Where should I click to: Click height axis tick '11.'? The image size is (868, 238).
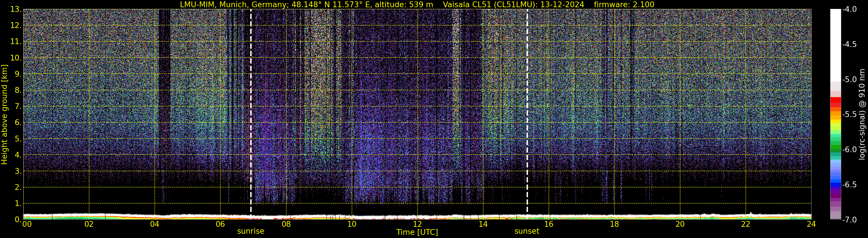(x=16, y=42)
